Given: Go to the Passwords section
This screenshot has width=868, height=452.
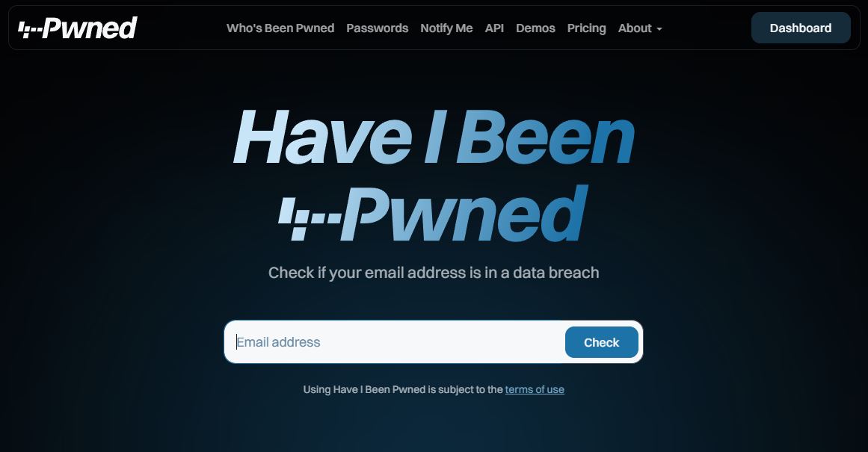Looking at the screenshot, I should [377, 28].
